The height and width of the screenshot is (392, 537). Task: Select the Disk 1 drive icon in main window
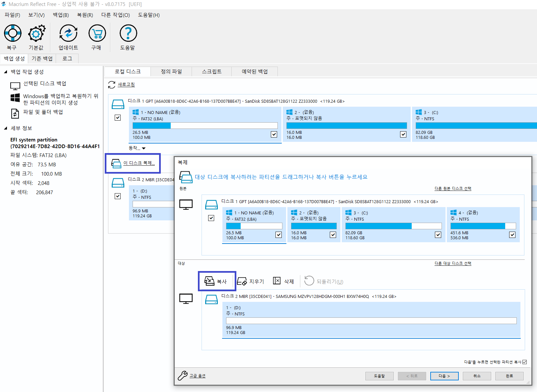click(x=118, y=104)
